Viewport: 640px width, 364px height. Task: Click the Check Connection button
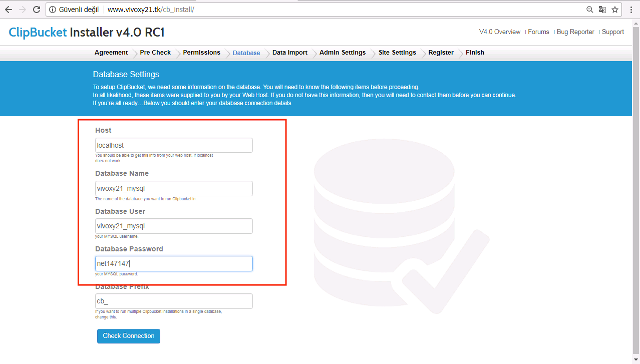(x=129, y=336)
